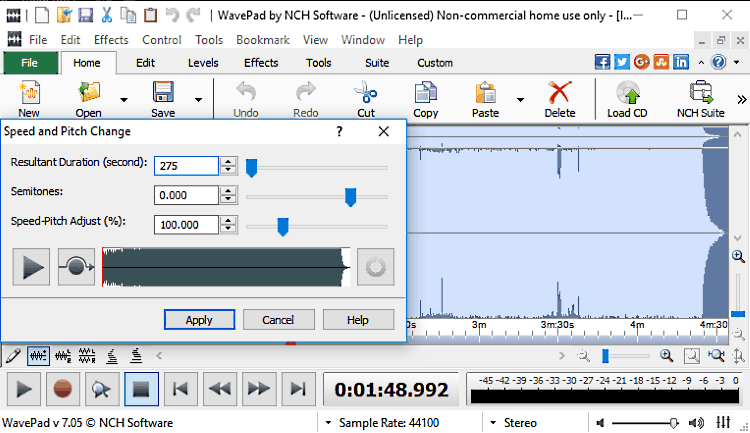The height and width of the screenshot is (433, 750).
Task: Click the speaker mute icon
Action: pos(600,423)
